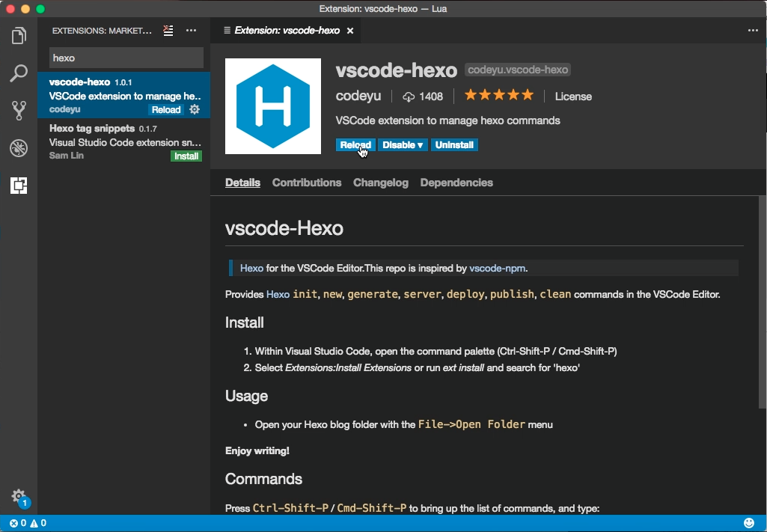Image resolution: width=767 pixels, height=532 pixels.
Task: Click the 'publish' command text
Action: click(x=512, y=294)
